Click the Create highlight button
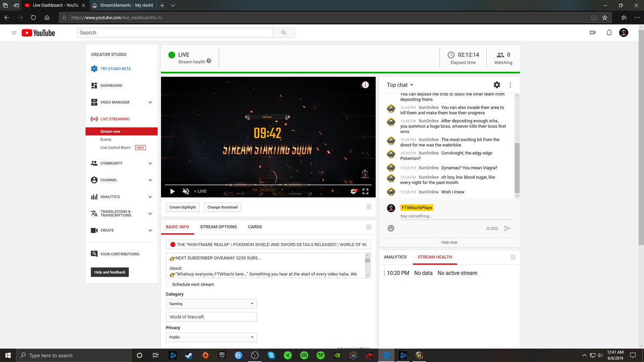The width and height of the screenshot is (644, 362). pyautogui.click(x=182, y=207)
